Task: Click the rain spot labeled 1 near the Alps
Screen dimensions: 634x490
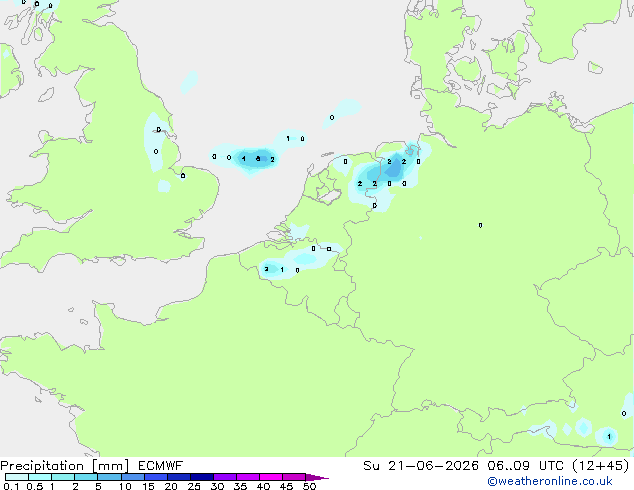Action: click(609, 437)
